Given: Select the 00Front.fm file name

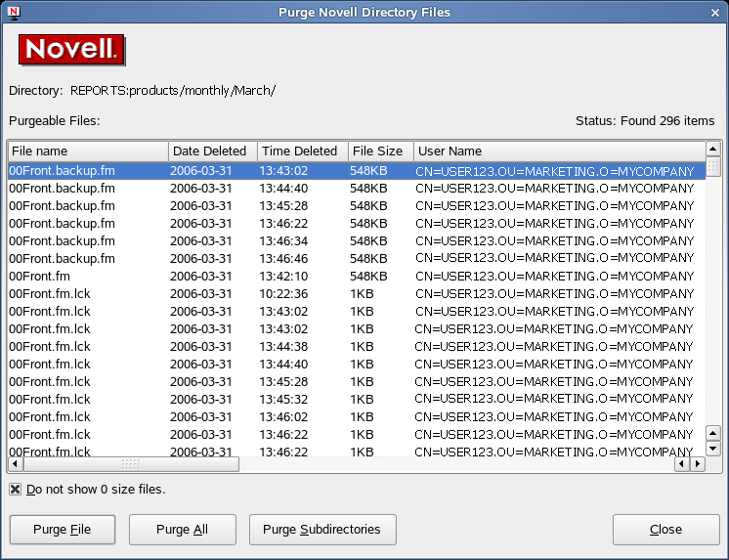Looking at the screenshot, I should (x=39, y=277).
